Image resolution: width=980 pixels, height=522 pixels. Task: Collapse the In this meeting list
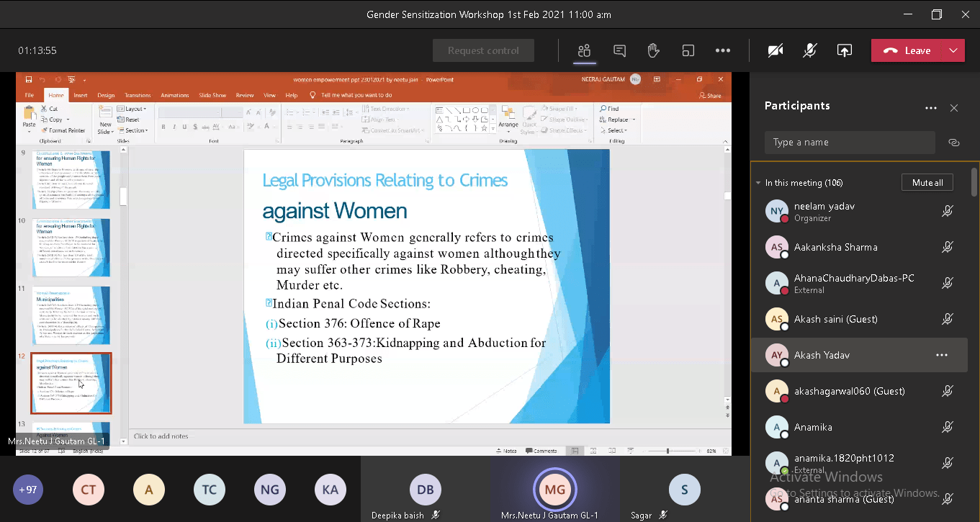click(758, 183)
